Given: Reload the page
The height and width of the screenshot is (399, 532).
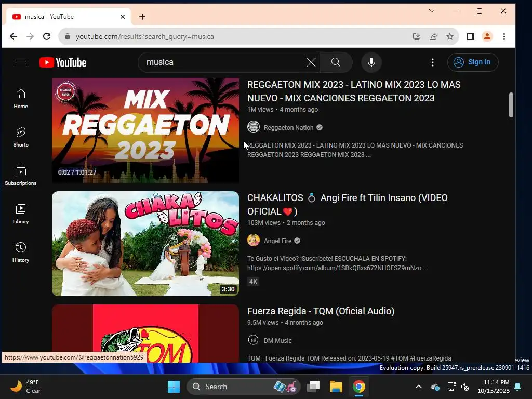Looking at the screenshot, I should tap(47, 36).
